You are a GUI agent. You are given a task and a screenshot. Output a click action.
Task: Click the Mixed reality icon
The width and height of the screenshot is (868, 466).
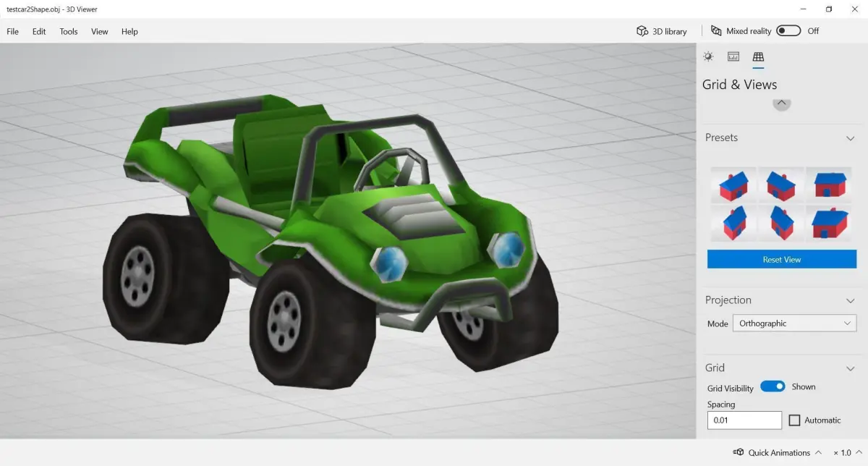tap(717, 31)
